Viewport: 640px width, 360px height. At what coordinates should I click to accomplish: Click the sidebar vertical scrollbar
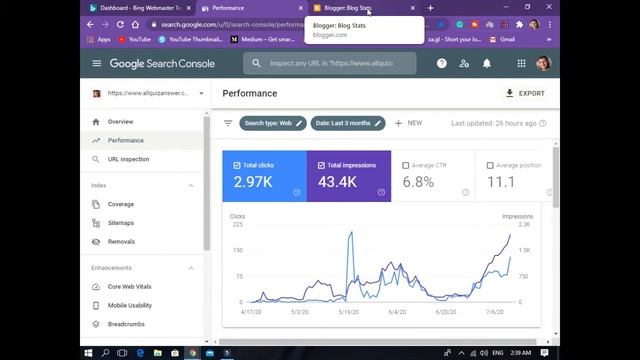click(207, 183)
